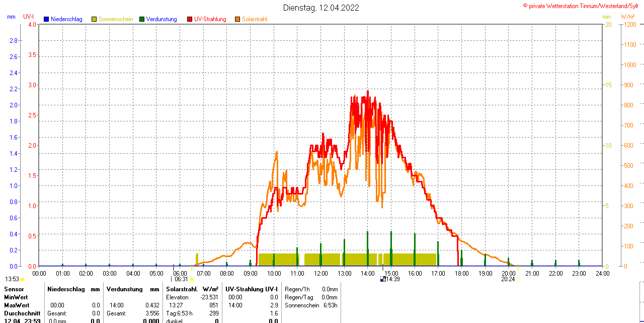Click the Verdunstung legend label
644x323 pixels.
coord(162,19)
